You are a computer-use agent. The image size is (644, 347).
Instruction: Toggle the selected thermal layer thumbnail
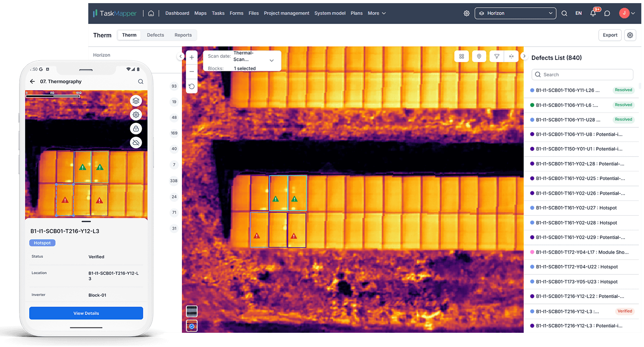coord(192,326)
